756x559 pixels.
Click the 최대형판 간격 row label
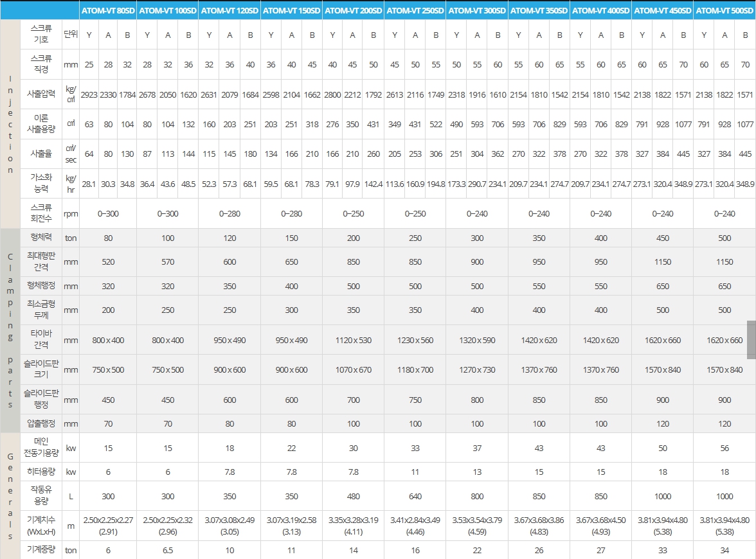(x=41, y=261)
